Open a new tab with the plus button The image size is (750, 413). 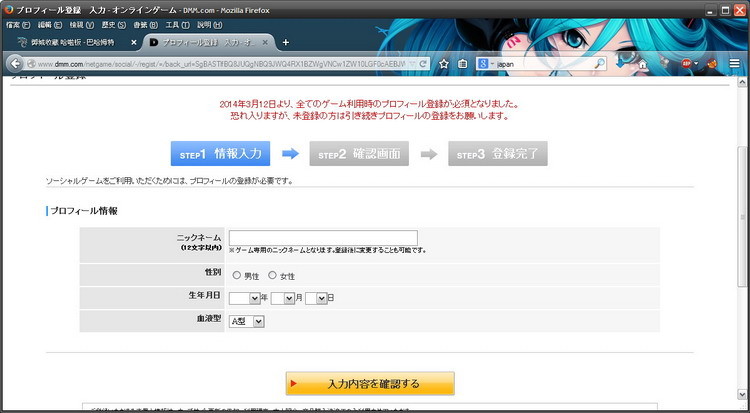click(286, 43)
